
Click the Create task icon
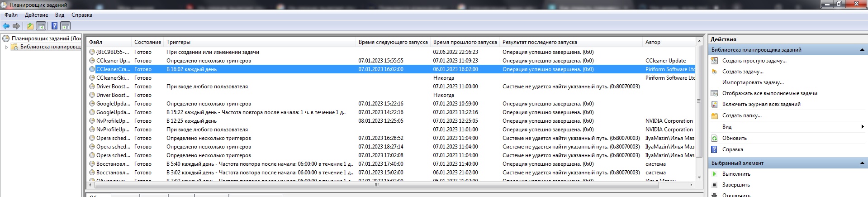[x=715, y=72]
